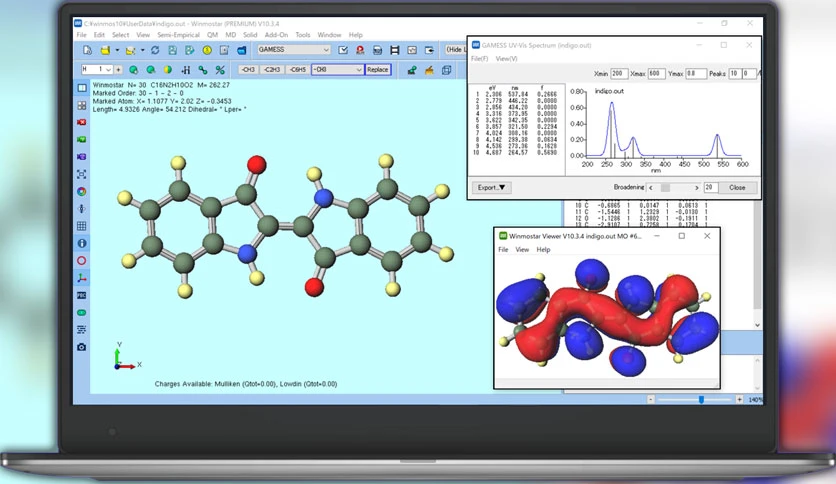
Task: Toggle the PBC cell display icon
Action: (82, 295)
